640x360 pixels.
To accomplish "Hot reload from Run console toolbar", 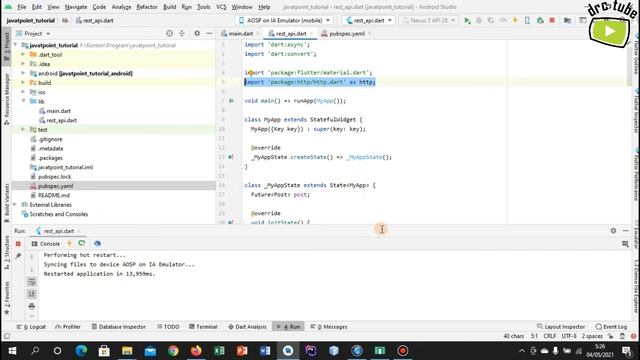I will (69, 244).
